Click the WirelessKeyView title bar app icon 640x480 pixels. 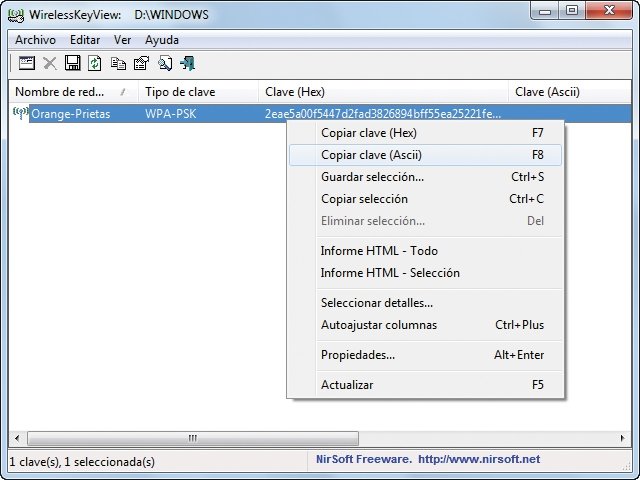pos(16,15)
